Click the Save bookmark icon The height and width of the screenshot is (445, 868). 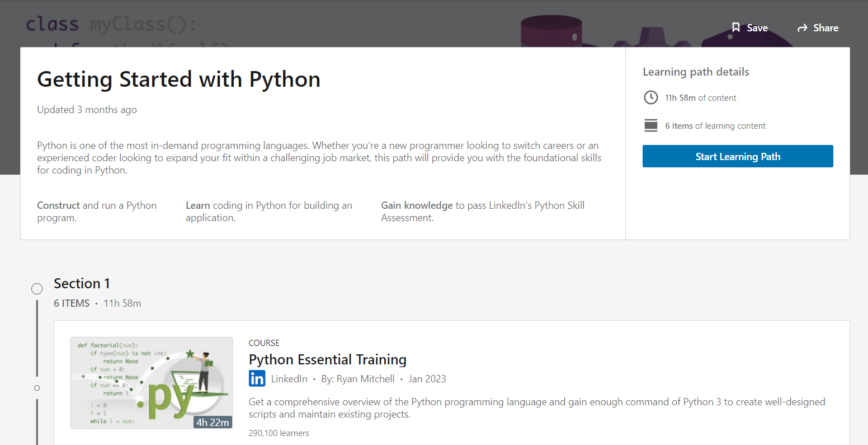click(736, 27)
